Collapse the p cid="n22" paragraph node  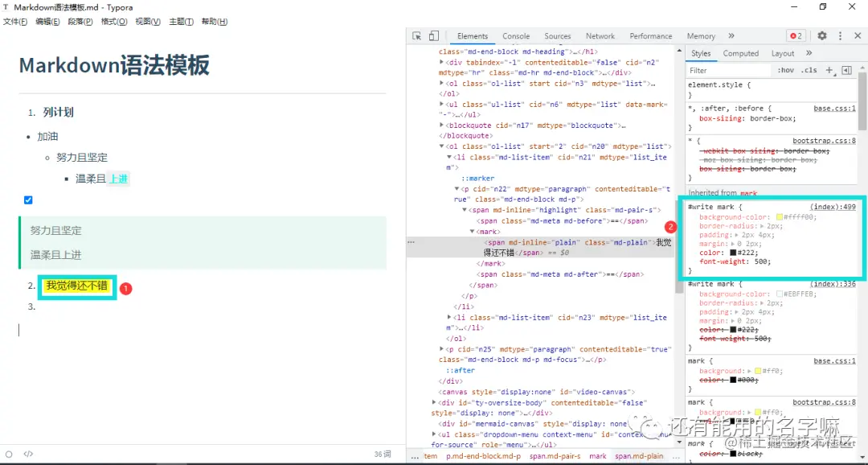click(x=457, y=190)
